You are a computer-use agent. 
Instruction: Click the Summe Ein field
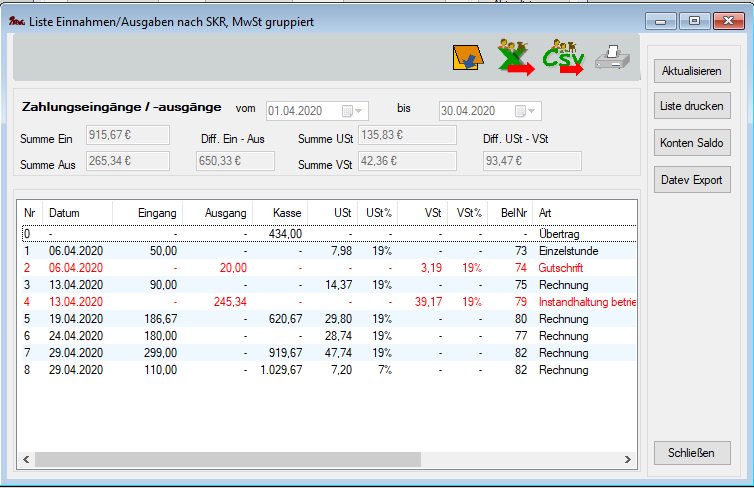(x=128, y=135)
